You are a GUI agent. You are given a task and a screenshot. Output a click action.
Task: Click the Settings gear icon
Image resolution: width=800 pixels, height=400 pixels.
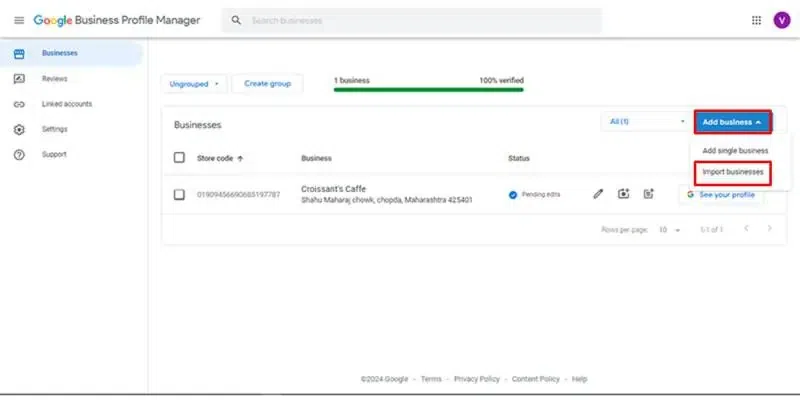(19, 130)
